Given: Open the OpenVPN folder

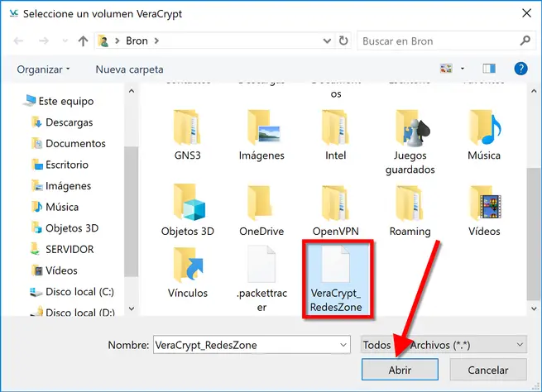Looking at the screenshot, I should coord(335,210).
